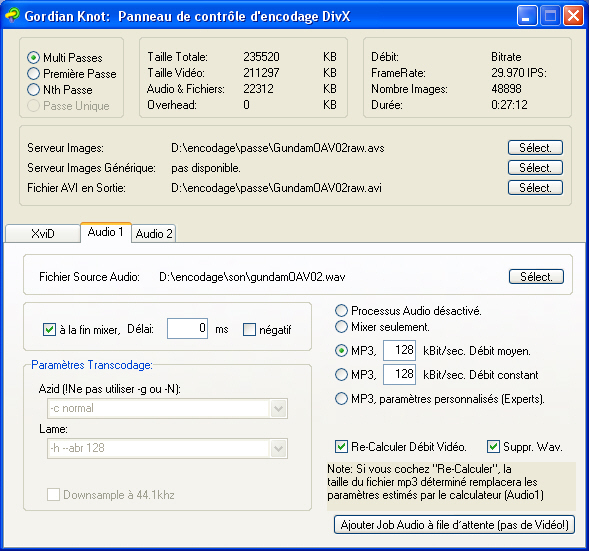Click the Nombre Images value 48898

click(x=506, y=89)
